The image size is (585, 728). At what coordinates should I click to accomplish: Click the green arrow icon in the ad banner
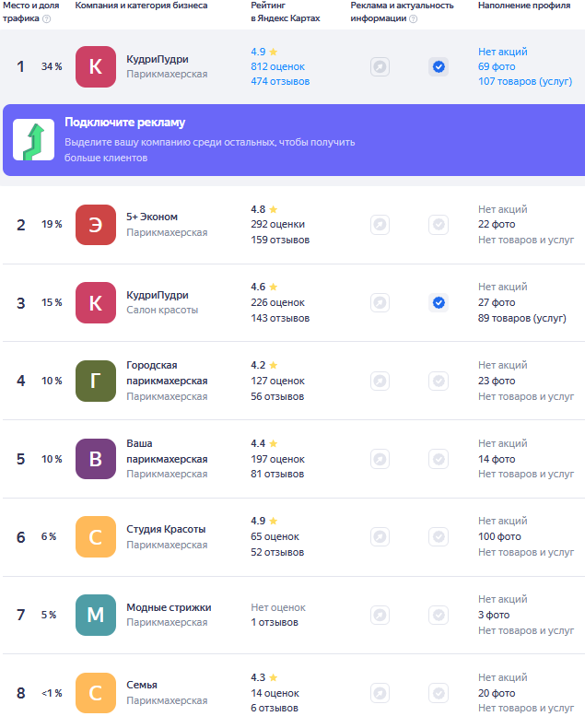(33, 140)
